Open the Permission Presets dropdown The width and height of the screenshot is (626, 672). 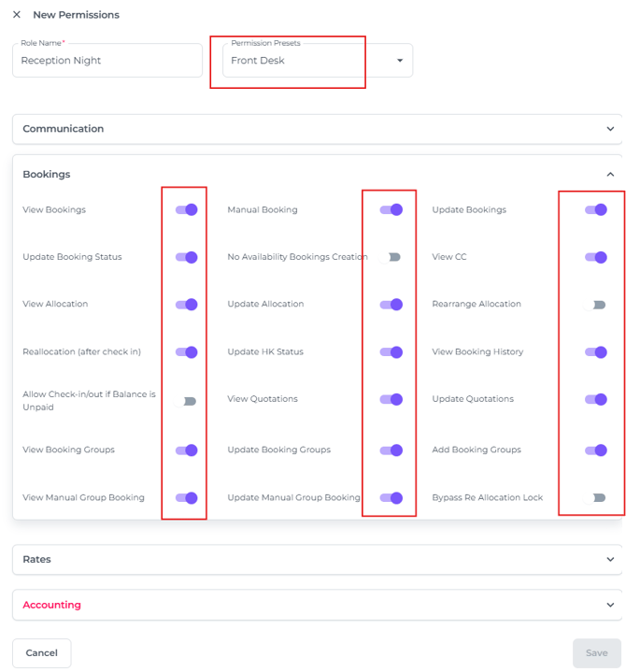(400, 61)
